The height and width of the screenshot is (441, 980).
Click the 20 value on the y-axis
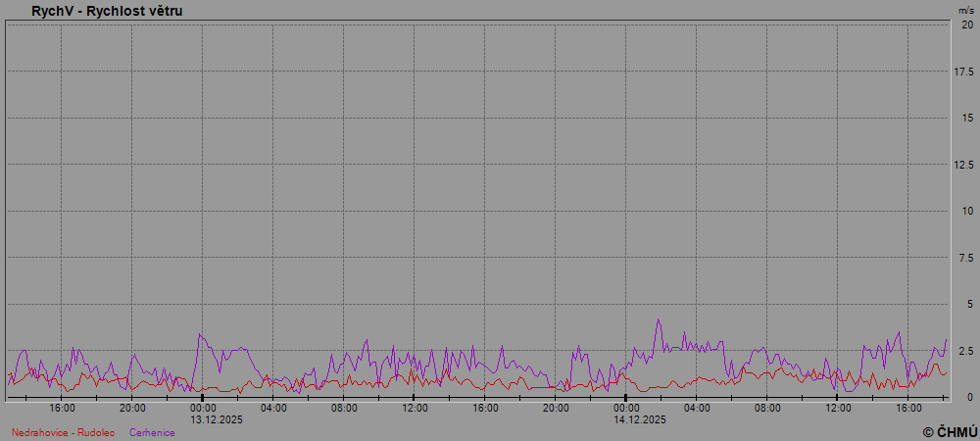966,24
